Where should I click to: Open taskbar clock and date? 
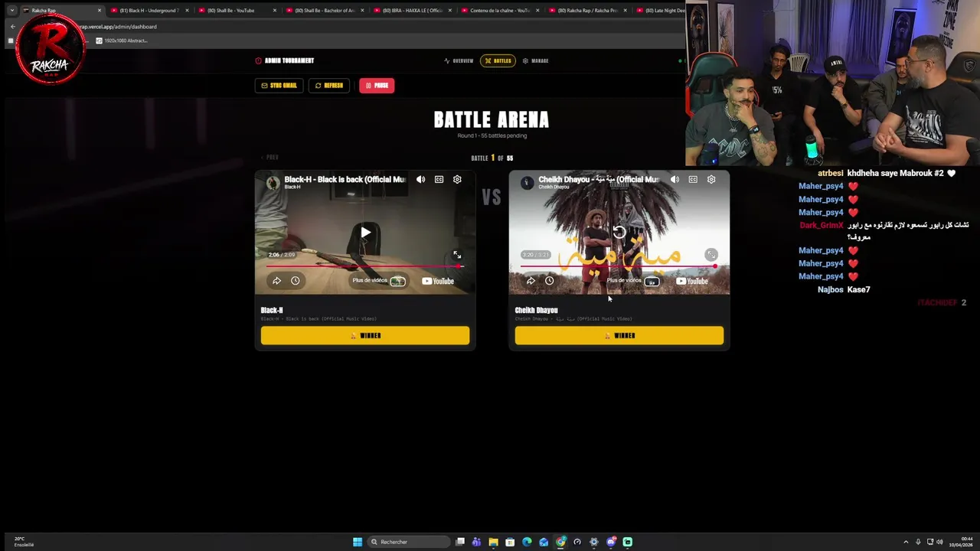click(x=962, y=542)
